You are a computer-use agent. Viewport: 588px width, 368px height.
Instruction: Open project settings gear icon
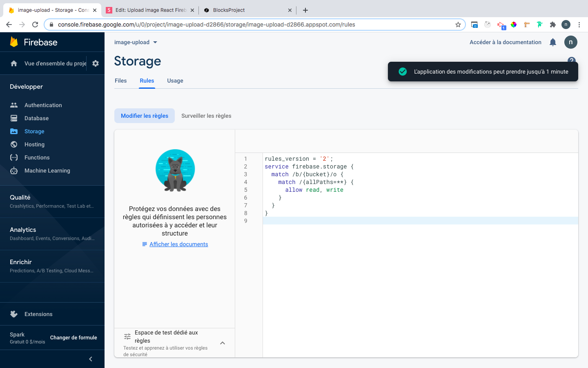point(96,63)
